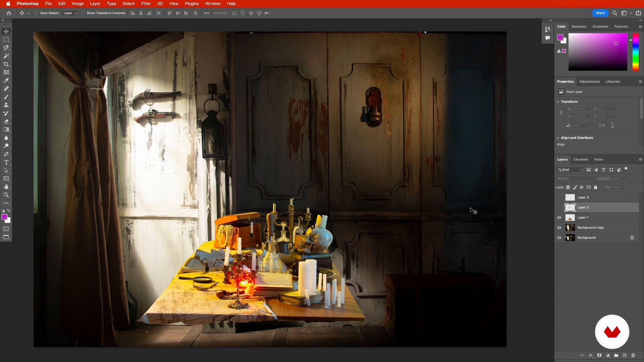
Task: Select the Eyedropper tool
Action: tap(6, 81)
